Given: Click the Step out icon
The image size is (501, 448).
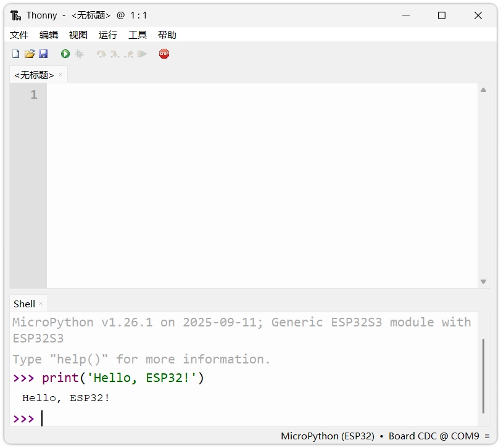Looking at the screenshot, I should (x=128, y=54).
